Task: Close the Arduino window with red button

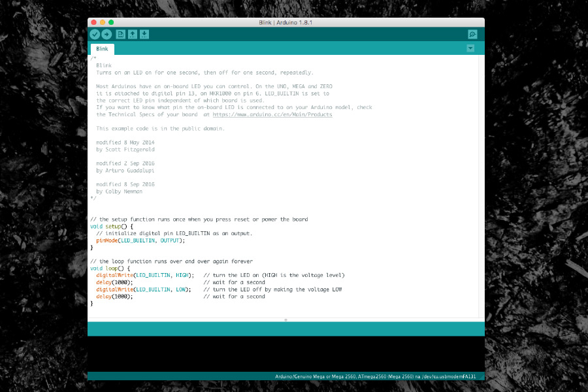Action: (93, 22)
